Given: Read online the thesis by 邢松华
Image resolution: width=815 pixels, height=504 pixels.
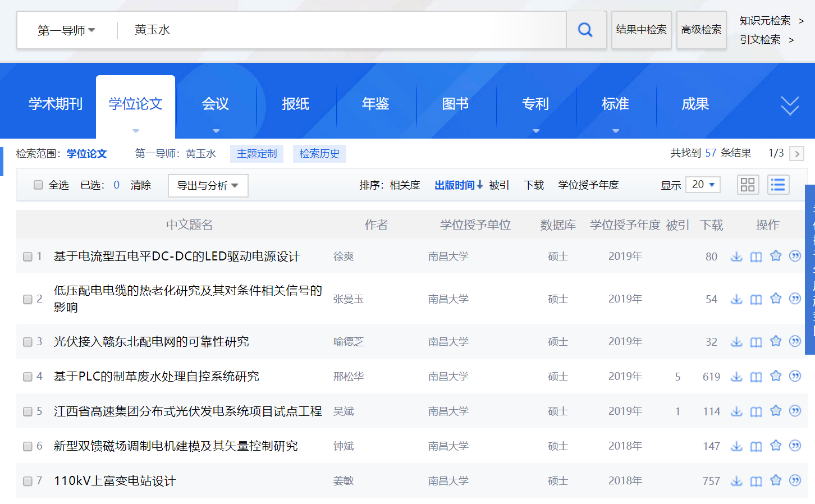Looking at the screenshot, I should tap(756, 377).
